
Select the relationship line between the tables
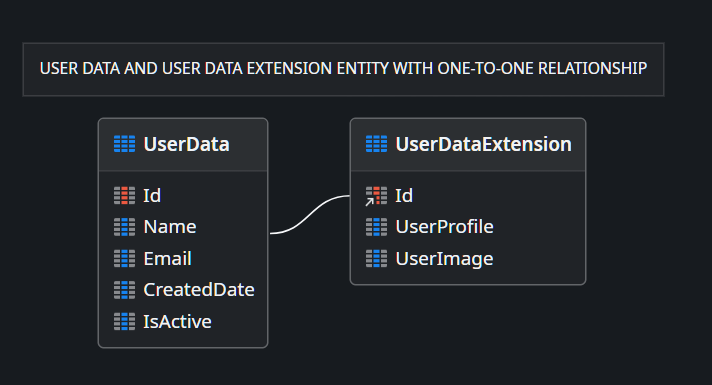coord(310,214)
